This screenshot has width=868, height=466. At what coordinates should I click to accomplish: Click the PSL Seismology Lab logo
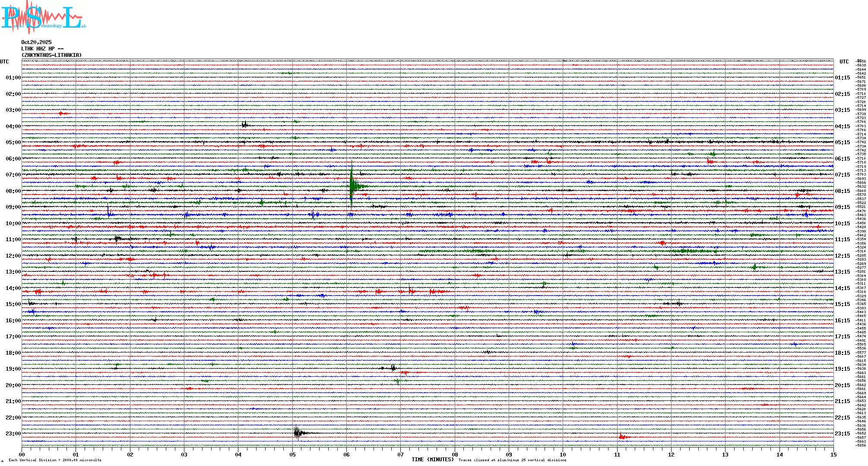click(x=43, y=17)
